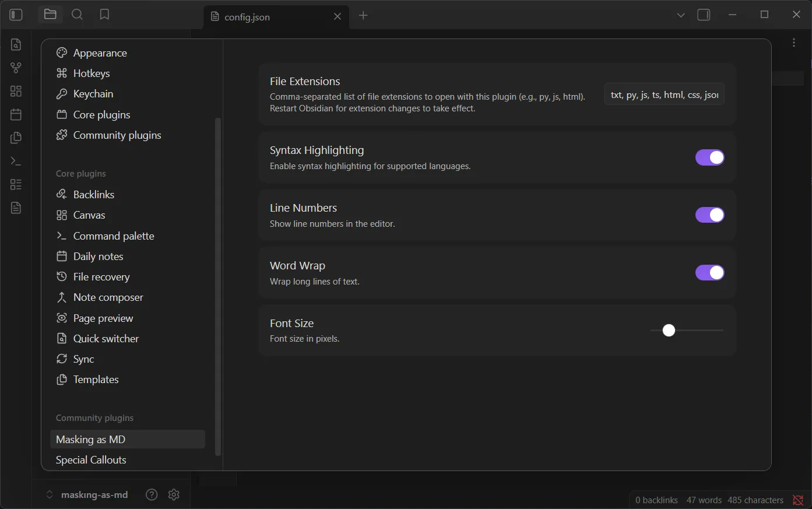Toggle Word Wrap switch
812x509 pixels.
point(709,273)
